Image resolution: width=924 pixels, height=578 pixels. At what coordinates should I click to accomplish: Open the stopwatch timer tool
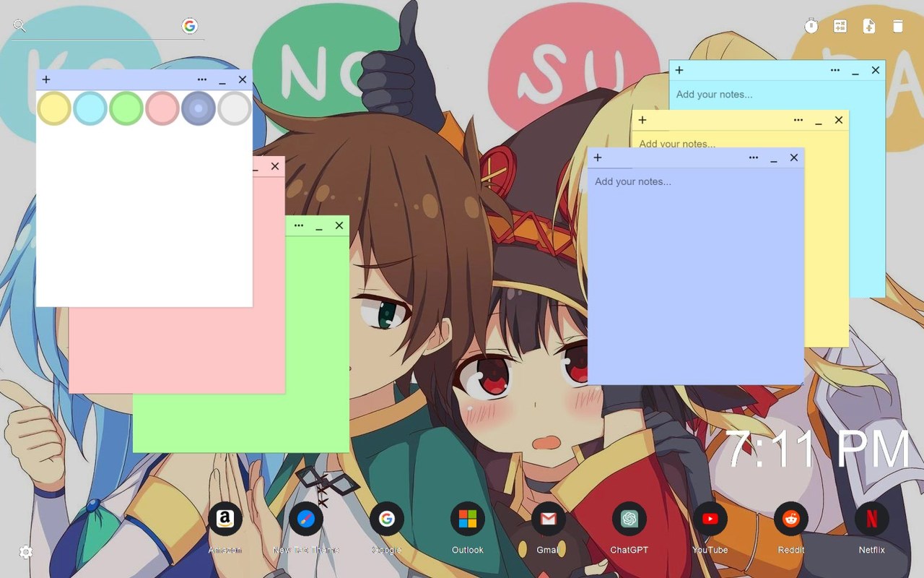(811, 26)
